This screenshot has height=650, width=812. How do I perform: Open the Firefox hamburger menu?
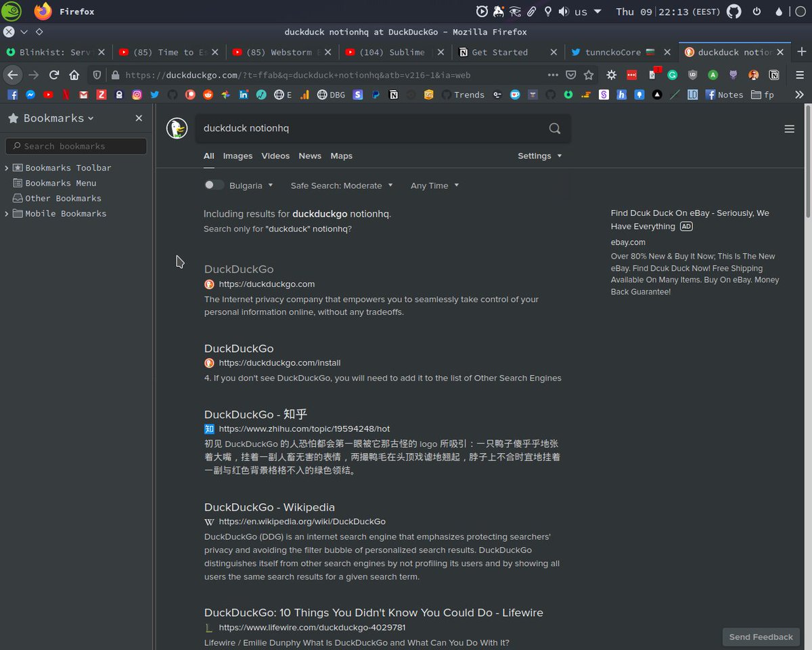click(799, 75)
